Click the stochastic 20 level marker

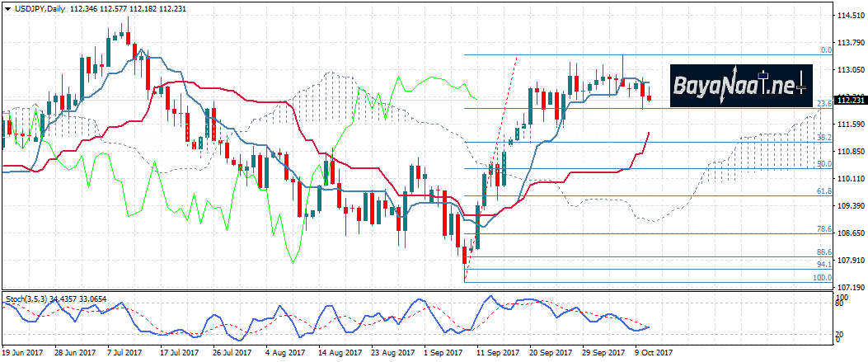[x=840, y=332]
